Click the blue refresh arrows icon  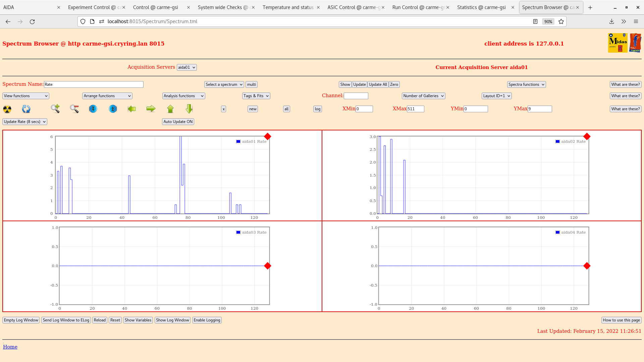point(26,109)
